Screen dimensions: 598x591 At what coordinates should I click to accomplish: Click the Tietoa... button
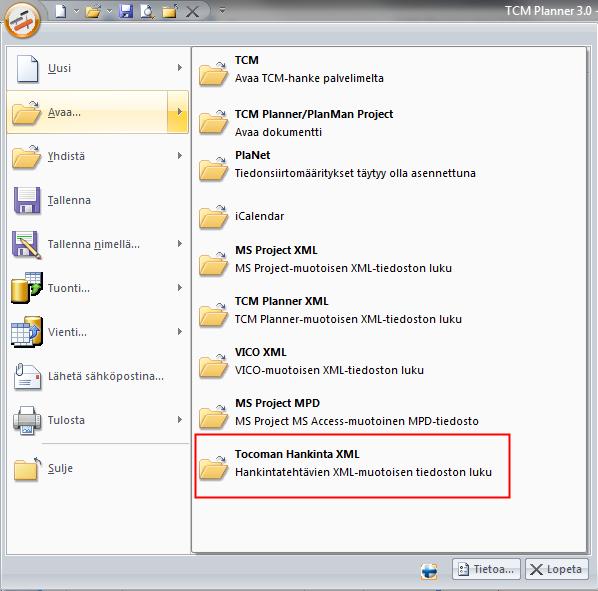tap(486, 569)
